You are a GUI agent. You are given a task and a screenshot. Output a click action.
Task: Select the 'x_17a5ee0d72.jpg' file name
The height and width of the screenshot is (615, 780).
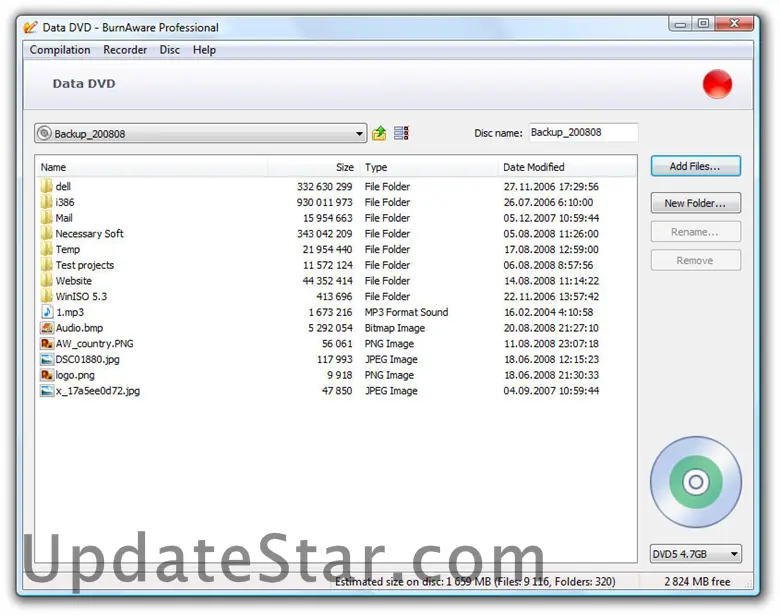click(98, 391)
